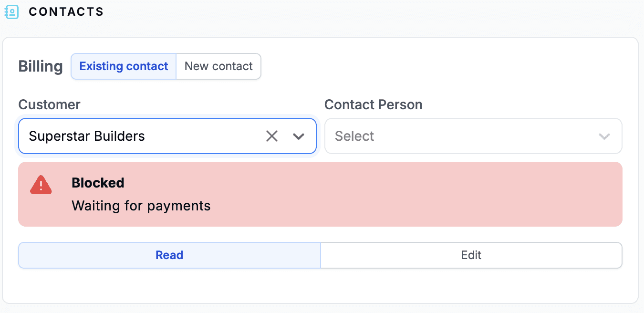644x313 pixels.
Task: Click the 'Blocked' alert title
Action: click(x=98, y=183)
